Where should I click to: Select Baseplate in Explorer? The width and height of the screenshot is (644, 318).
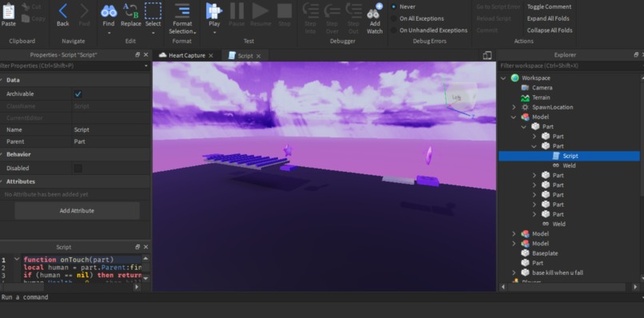click(545, 253)
